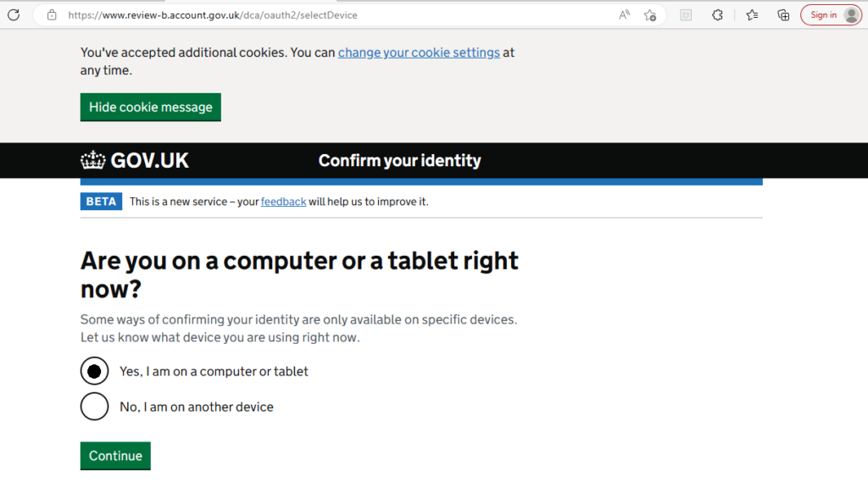The image size is (868, 488).
Task: Reload the page with the refresh icon
Action: pos(14,15)
